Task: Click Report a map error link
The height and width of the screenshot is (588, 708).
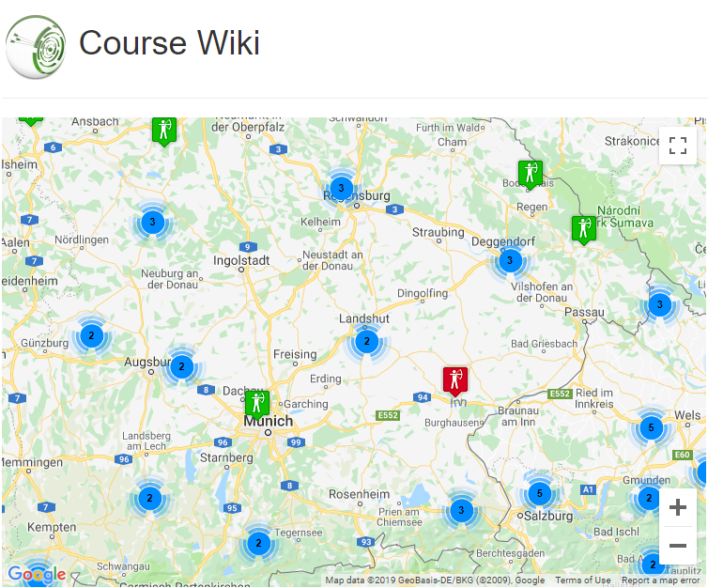Action: point(661,580)
